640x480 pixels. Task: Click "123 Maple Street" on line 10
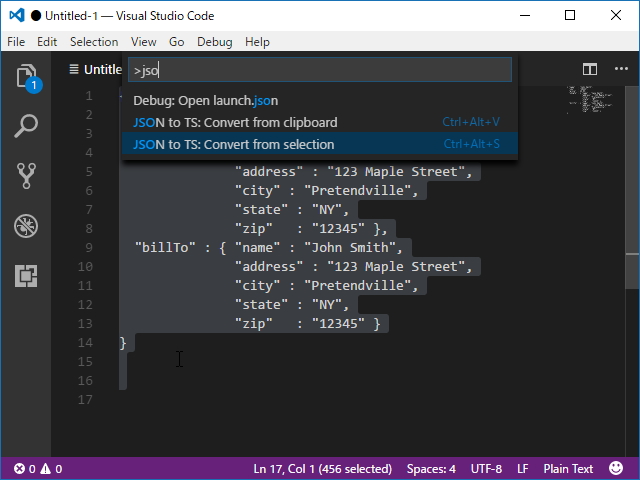tap(396, 267)
